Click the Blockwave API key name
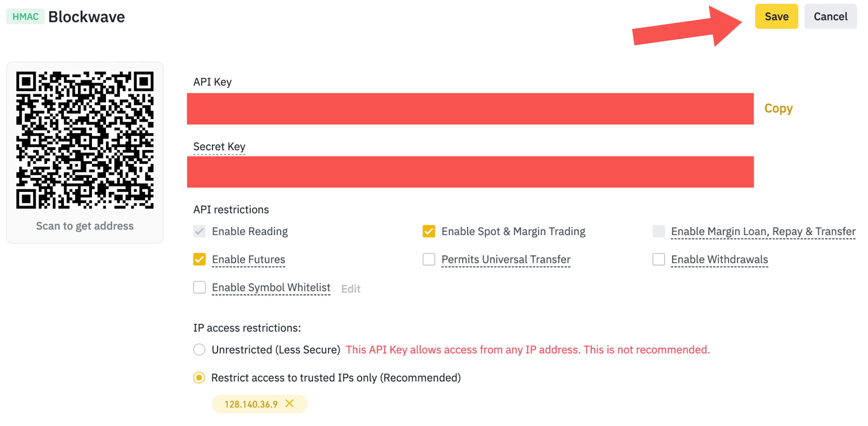868x426 pixels. click(86, 17)
